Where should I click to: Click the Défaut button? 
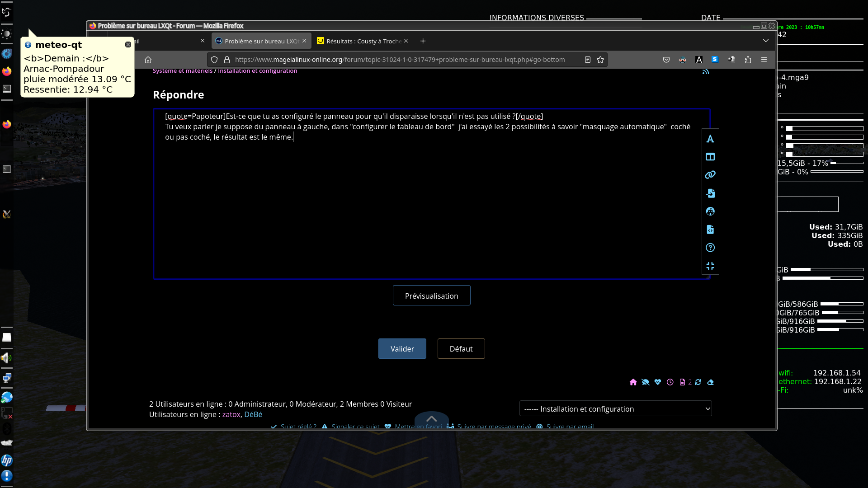(x=461, y=349)
